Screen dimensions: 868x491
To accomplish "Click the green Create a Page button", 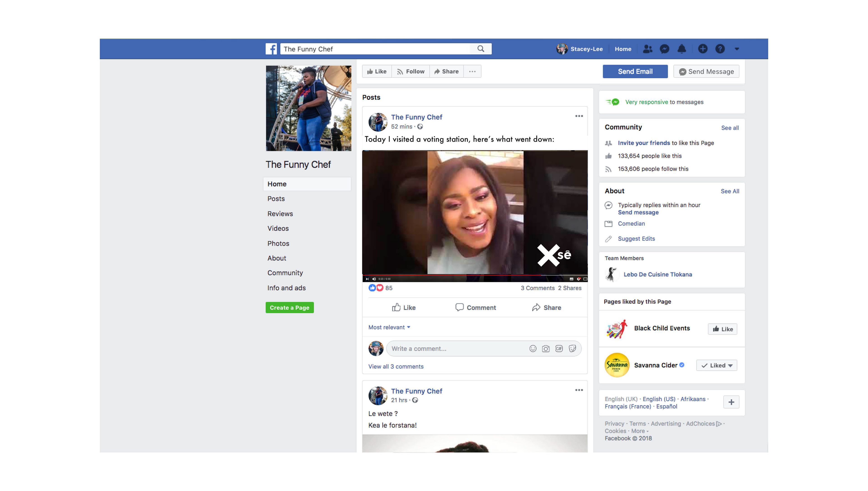I will pyautogui.click(x=289, y=307).
